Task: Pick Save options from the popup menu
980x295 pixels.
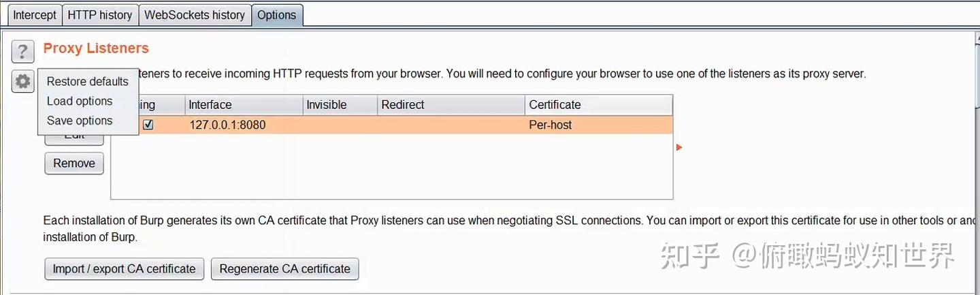Action: pos(80,121)
